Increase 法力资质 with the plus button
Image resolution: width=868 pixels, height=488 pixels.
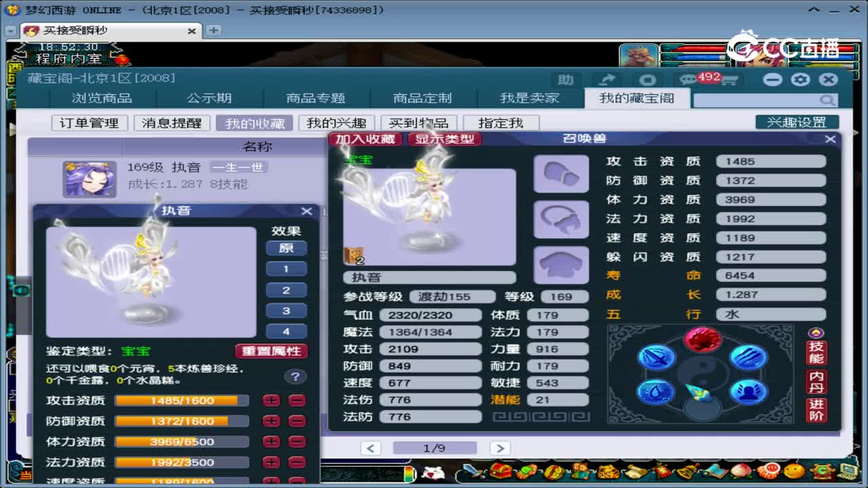272,462
